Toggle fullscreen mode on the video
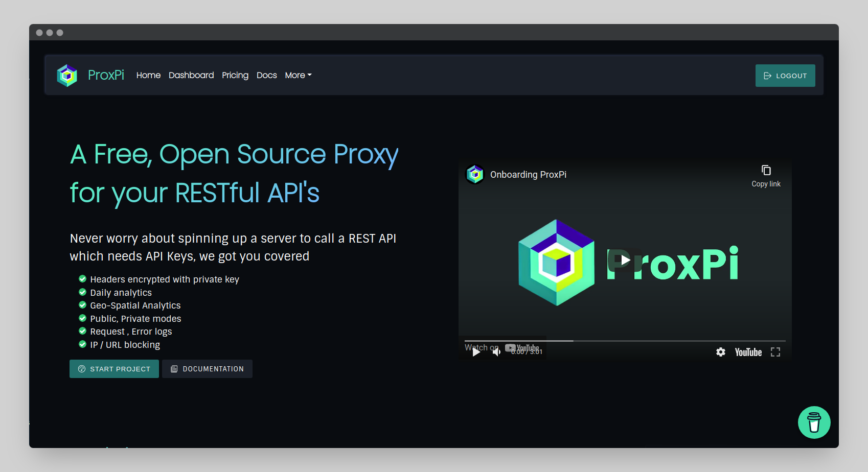This screenshot has height=472, width=868. 775,352
